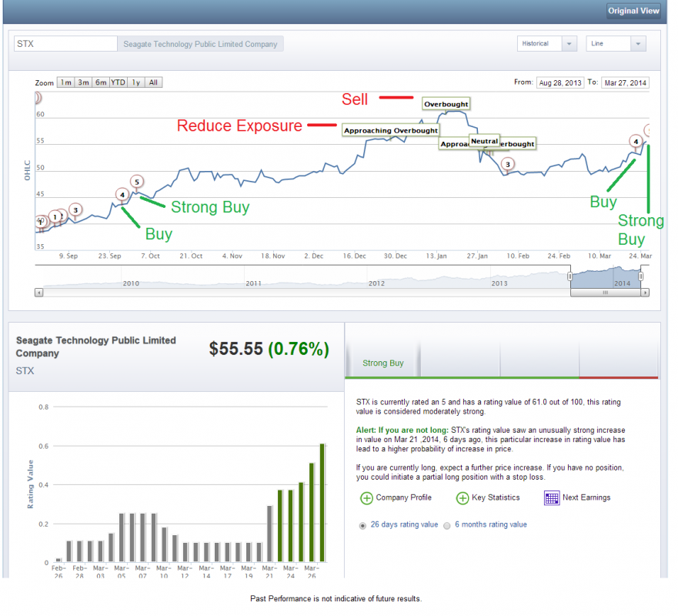The height and width of the screenshot is (616, 678).
Task: Click the rating 5 marker on the chart
Action: point(136,182)
